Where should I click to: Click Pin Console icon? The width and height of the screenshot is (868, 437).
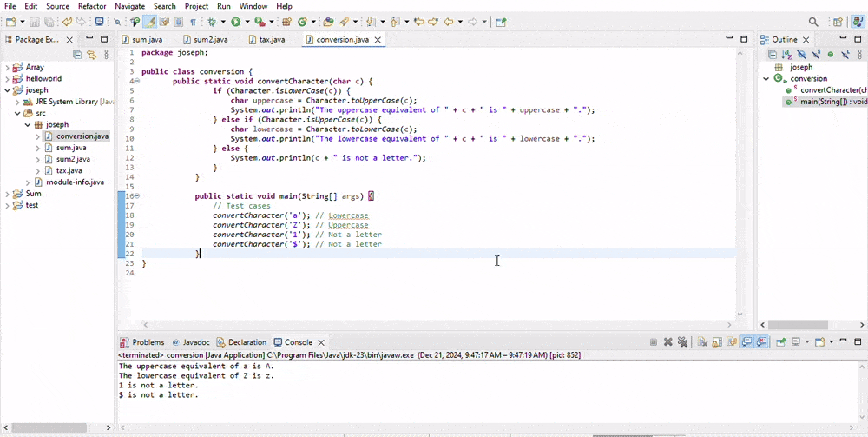781,341
